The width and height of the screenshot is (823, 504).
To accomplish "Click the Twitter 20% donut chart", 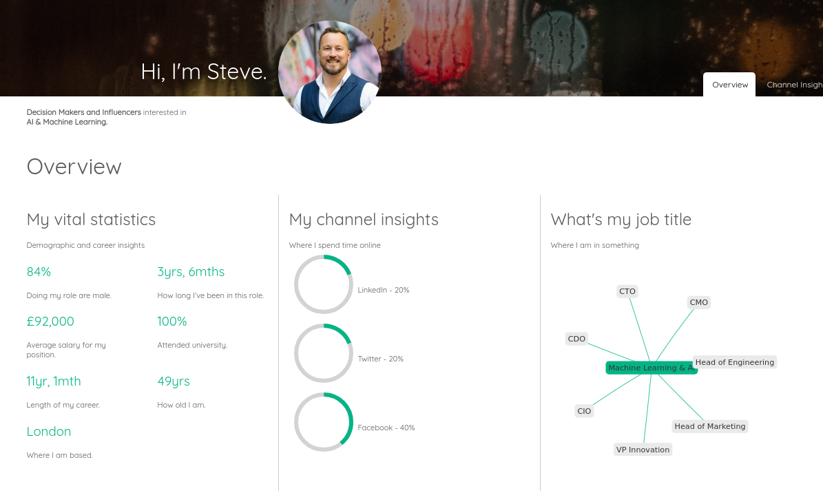I will [x=323, y=353].
